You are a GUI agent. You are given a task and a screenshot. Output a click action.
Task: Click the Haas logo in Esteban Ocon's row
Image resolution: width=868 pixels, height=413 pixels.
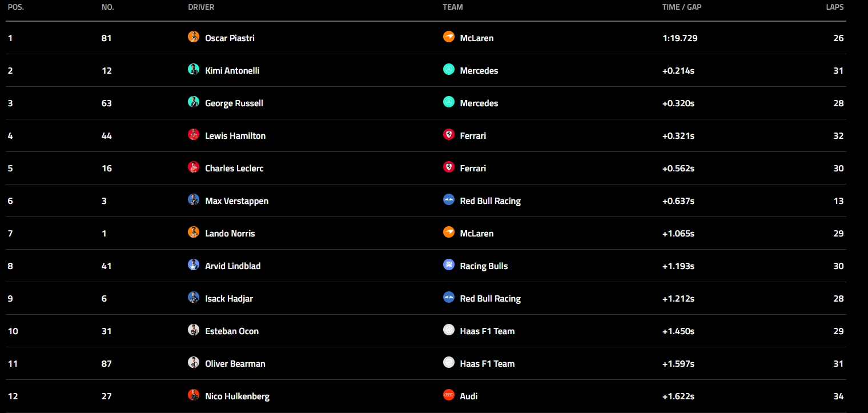[x=449, y=330]
